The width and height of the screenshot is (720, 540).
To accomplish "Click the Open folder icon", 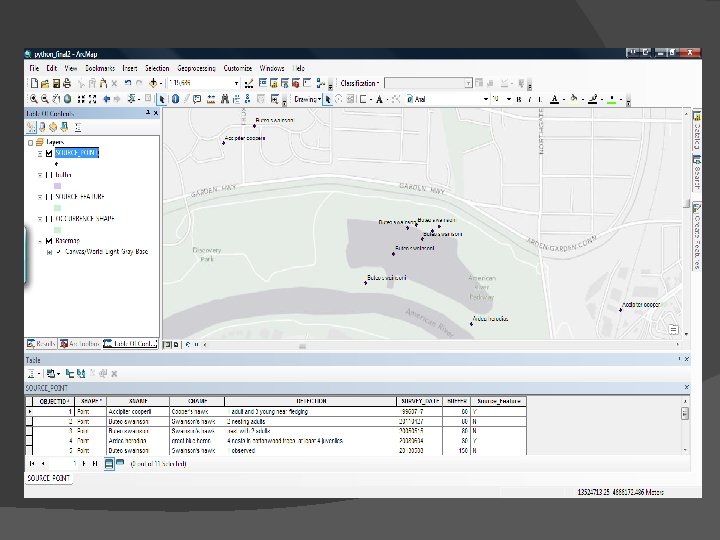I will [x=46, y=83].
